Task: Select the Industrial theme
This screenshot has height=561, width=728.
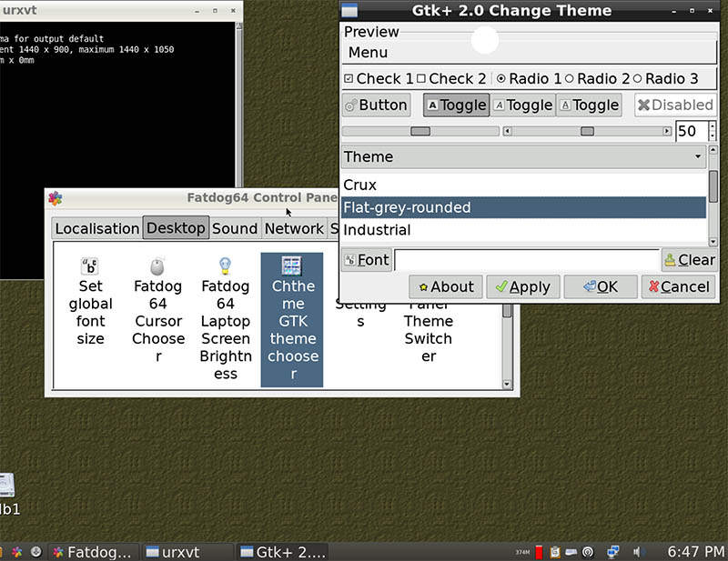Action: pos(524,230)
